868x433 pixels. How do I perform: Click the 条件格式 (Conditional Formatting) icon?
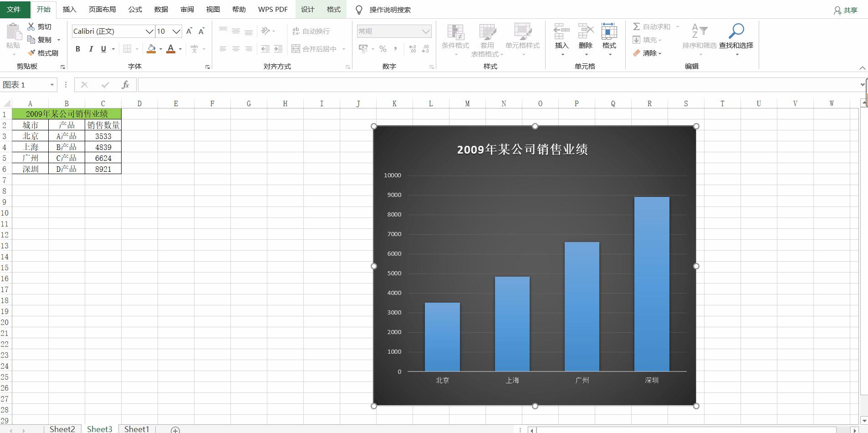click(x=454, y=36)
